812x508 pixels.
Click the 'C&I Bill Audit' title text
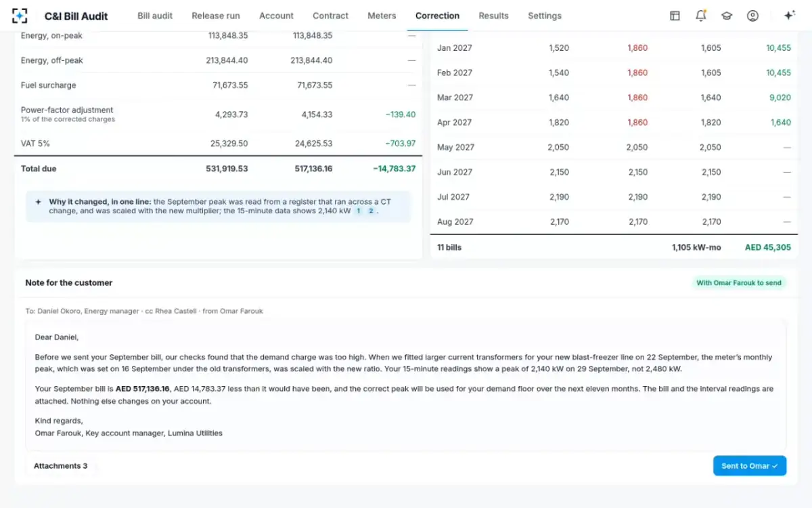[x=76, y=16]
